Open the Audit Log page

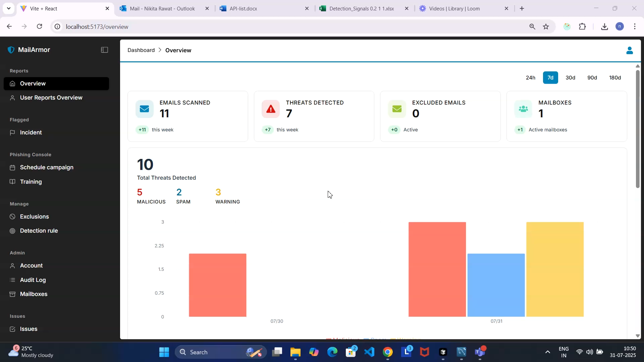(x=33, y=280)
